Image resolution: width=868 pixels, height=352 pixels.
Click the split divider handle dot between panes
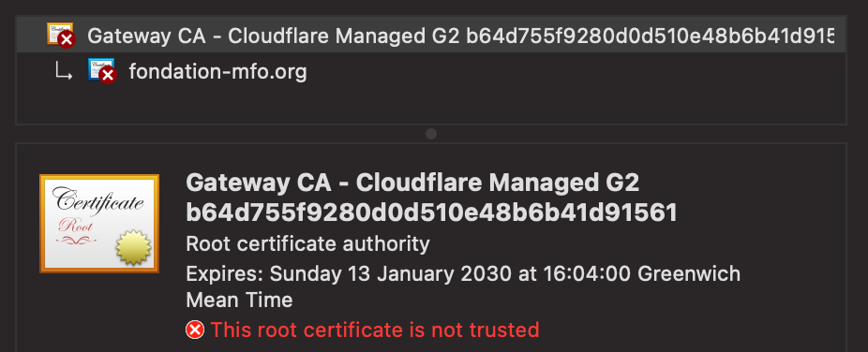pyautogui.click(x=431, y=134)
